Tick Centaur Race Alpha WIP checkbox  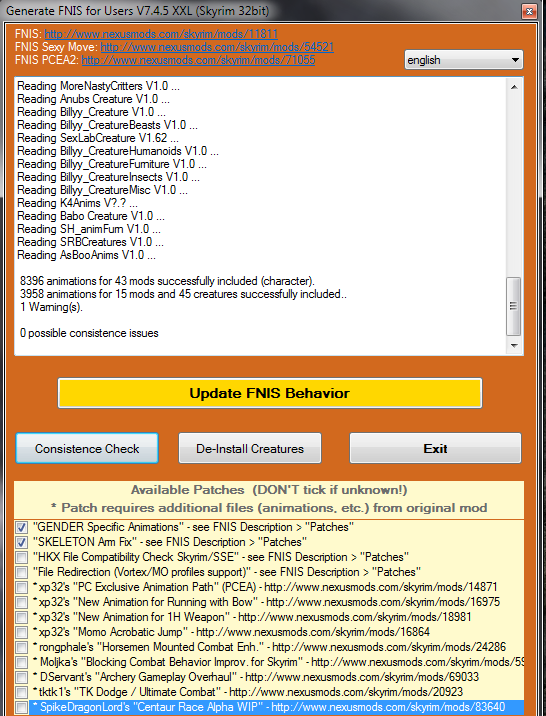21,707
